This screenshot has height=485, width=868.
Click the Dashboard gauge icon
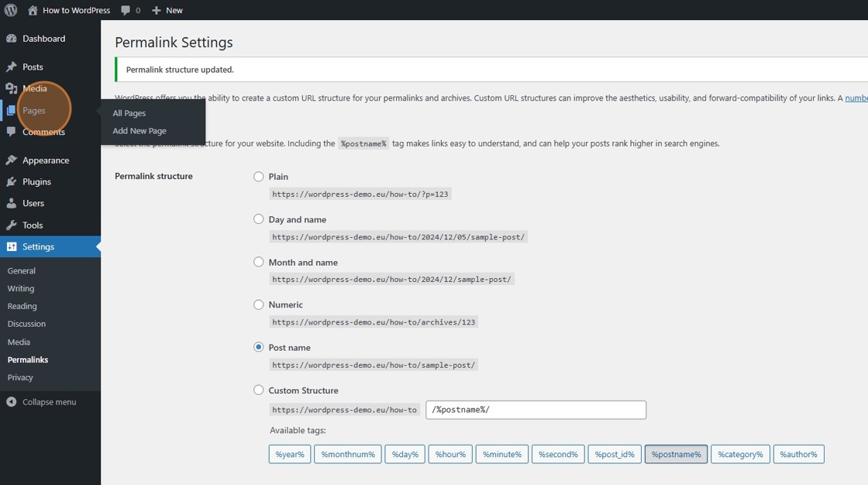[x=11, y=39]
